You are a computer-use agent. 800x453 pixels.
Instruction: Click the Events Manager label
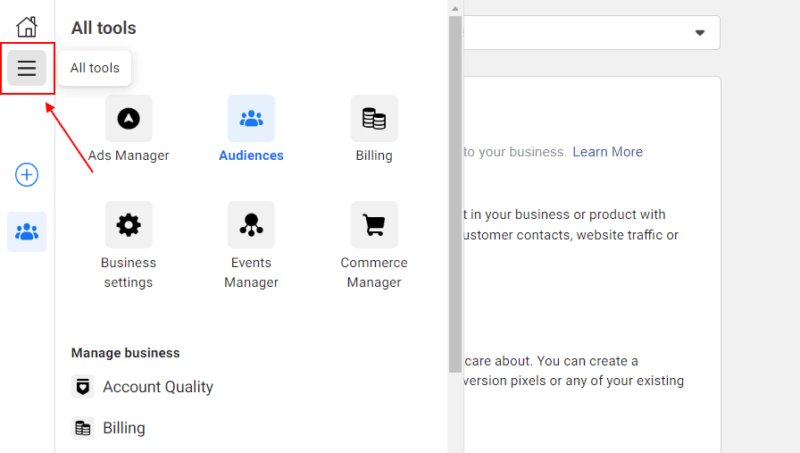click(251, 272)
